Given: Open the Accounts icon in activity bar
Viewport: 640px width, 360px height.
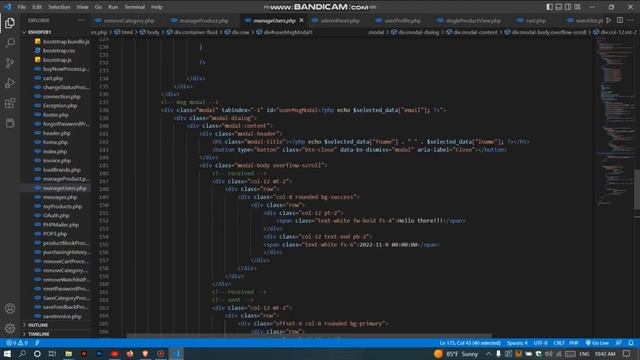Looking at the screenshot, I should tap(10, 309).
